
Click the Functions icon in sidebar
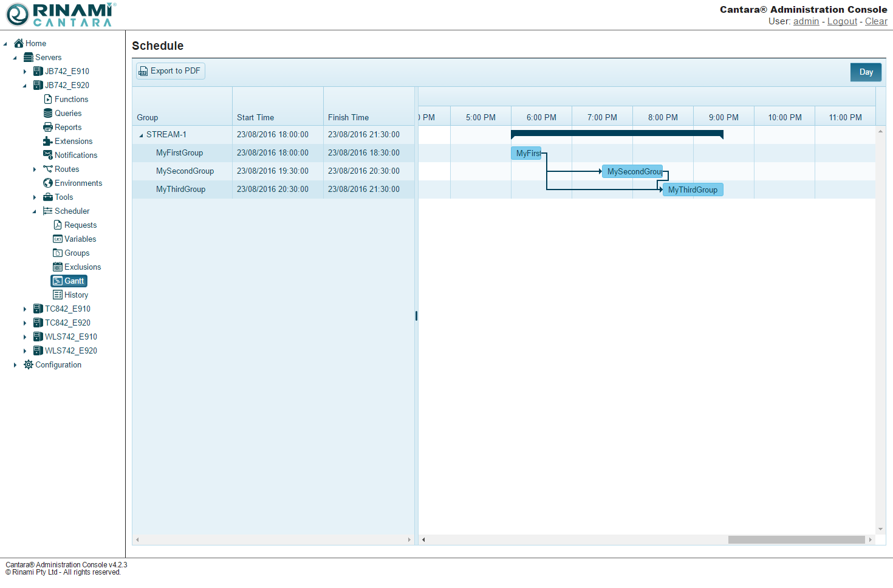pyautogui.click(x=48, y=99)
